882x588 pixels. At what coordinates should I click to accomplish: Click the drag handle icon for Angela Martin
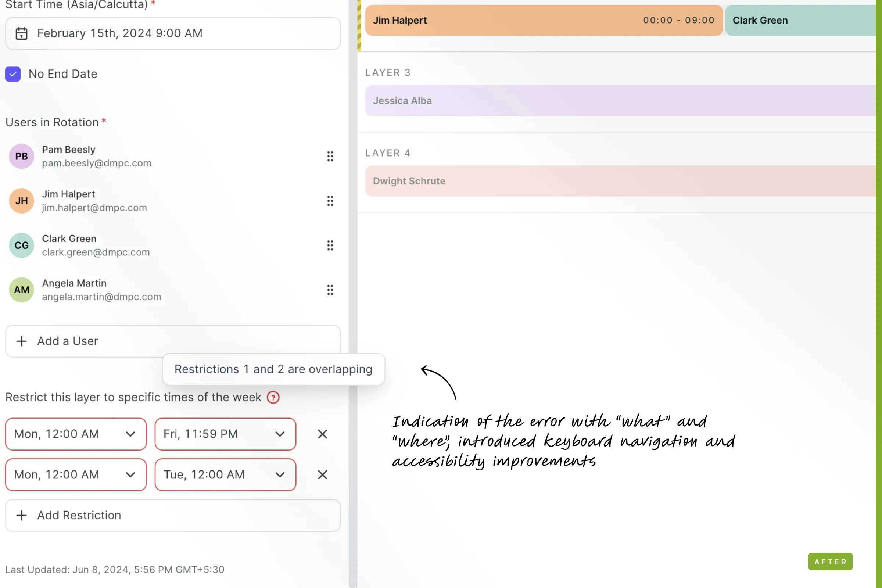coord(329,290)
